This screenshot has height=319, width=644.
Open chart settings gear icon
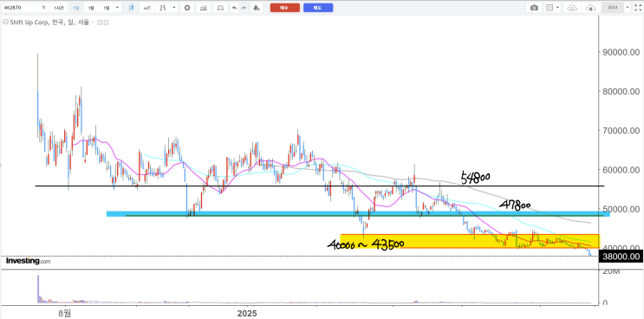click(x=187, y=8)
